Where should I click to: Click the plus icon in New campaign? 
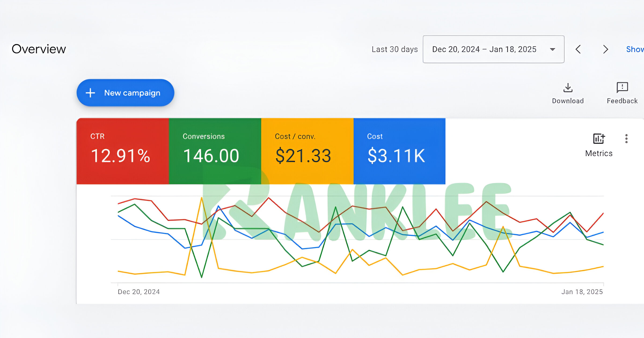(90, 93)
